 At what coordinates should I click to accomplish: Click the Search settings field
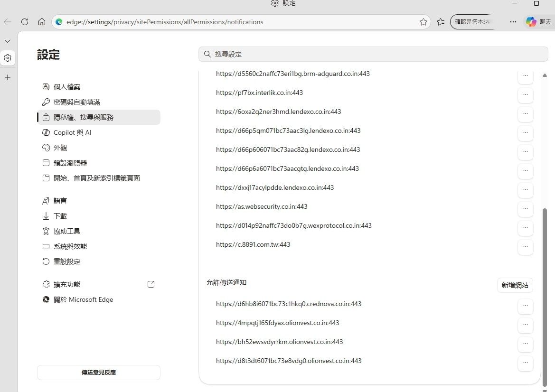click(x=373, y=54)
